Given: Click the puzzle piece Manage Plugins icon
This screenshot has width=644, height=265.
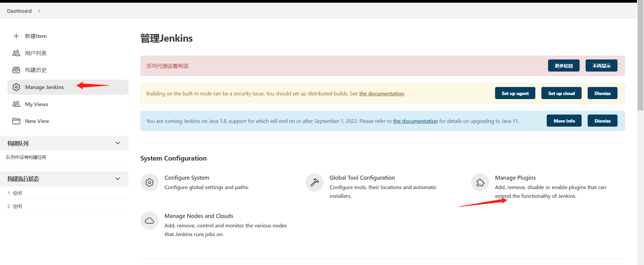Looking at the screenshot, I should coord(480,182).
